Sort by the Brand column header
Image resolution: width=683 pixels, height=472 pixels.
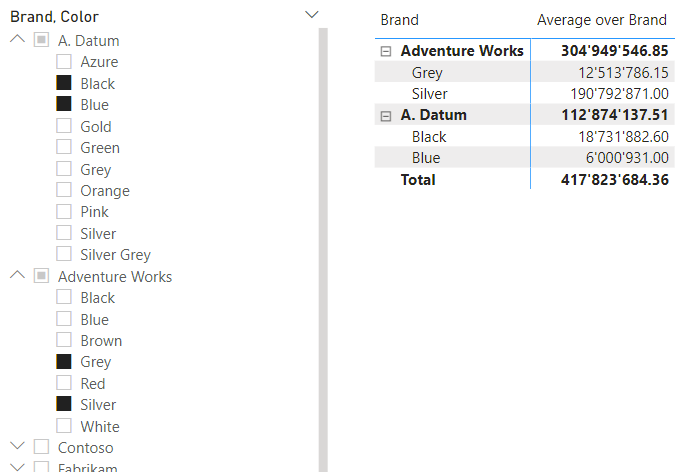coord(400,20)
